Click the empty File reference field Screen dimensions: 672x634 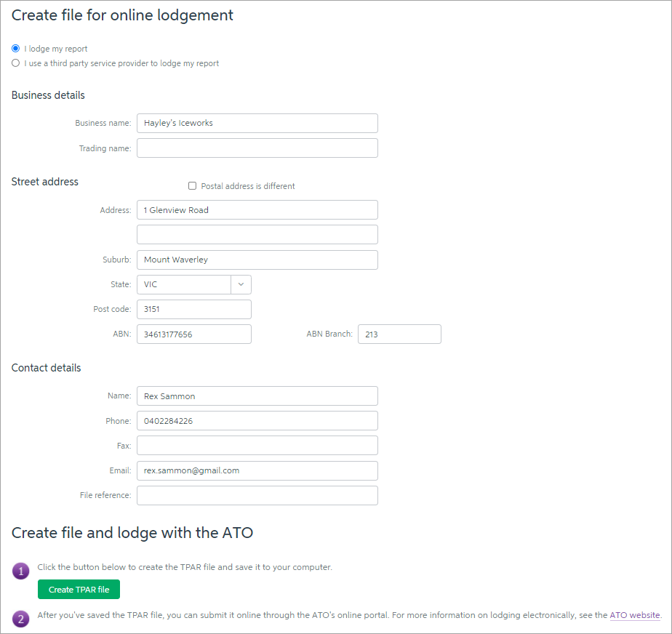click(257, 495)
